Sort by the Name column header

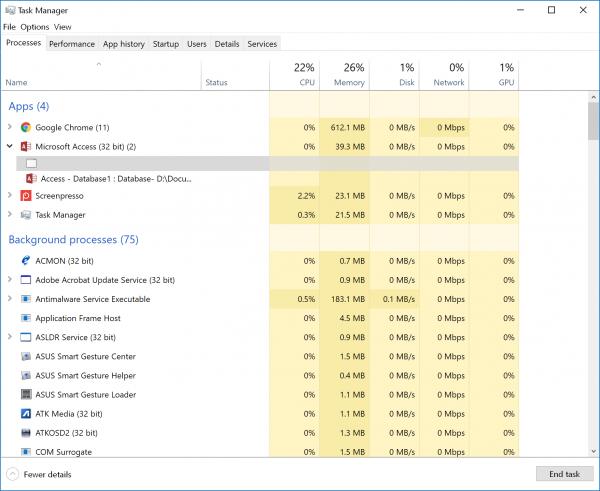[101, 75]
